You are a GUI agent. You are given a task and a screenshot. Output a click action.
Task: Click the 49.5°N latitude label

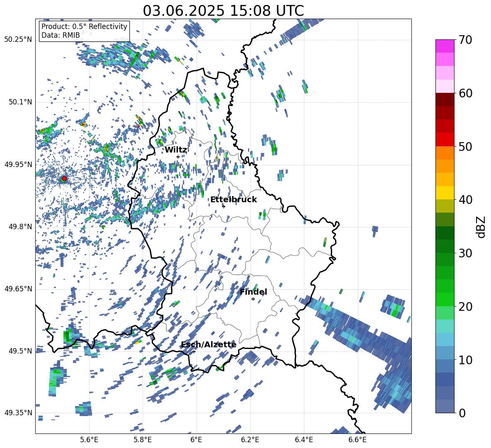[20, 351]
